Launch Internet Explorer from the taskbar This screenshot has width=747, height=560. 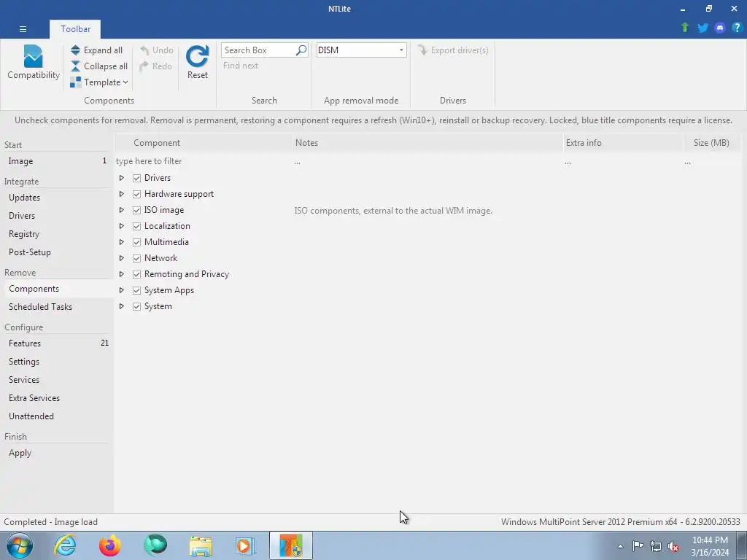65,545
